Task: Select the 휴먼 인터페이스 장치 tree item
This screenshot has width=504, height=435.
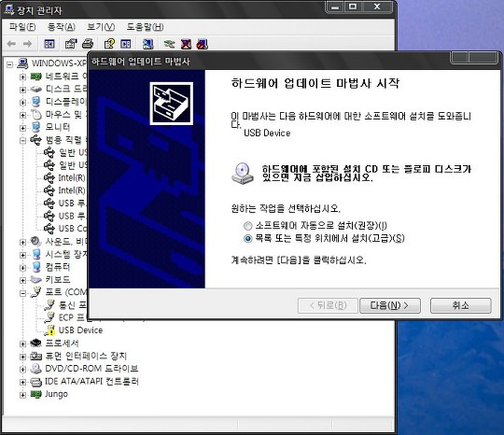Action: (86, 356)
